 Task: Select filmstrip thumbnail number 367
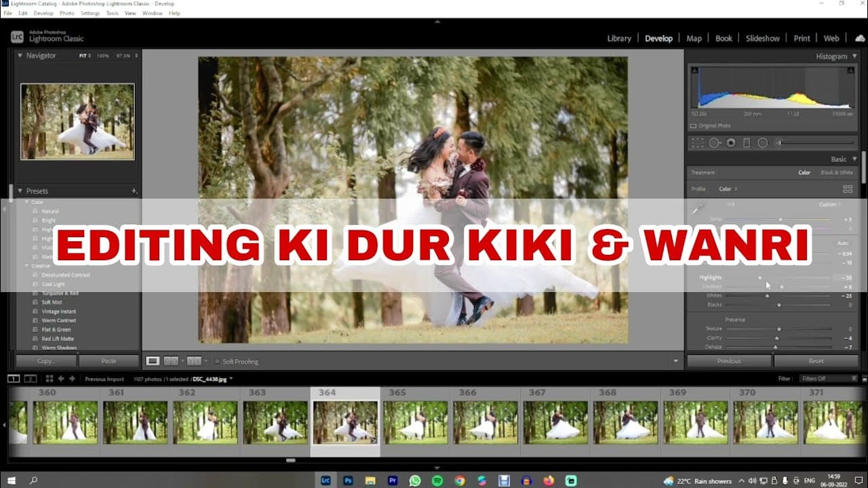pos(556,422)
